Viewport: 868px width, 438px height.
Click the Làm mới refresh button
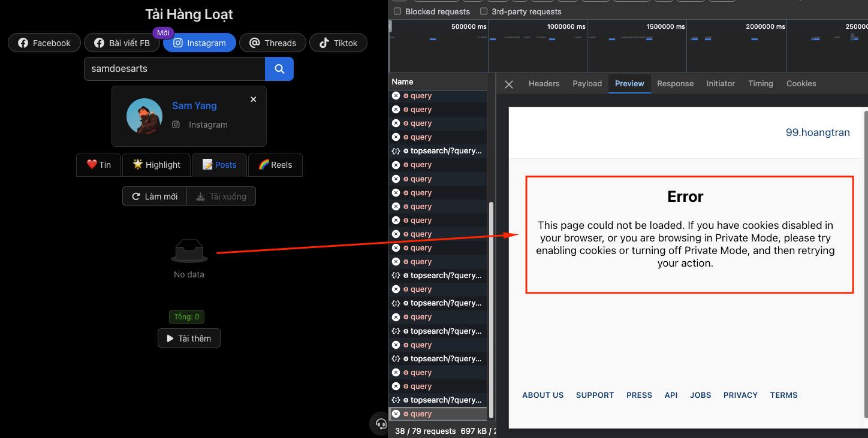155,197
